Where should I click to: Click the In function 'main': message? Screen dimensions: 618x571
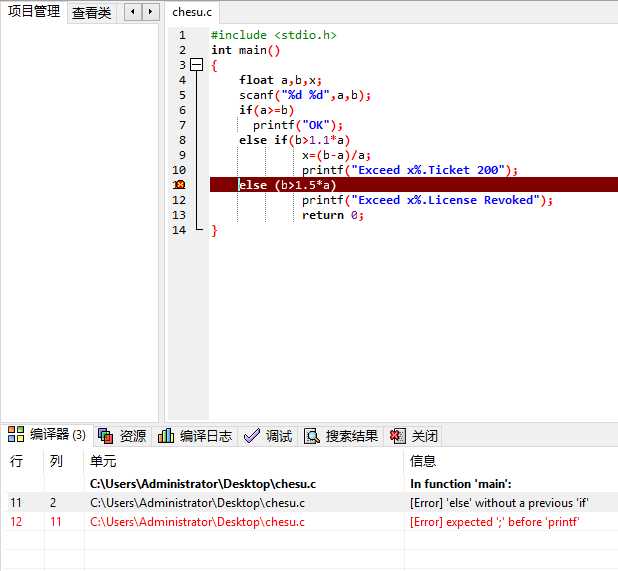[x=461, y=484]
